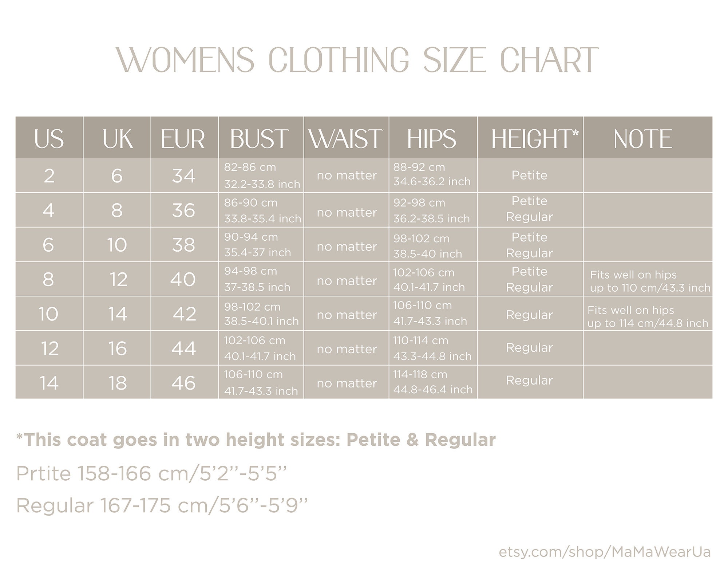Viewport: 728px width, 579px height.
Task: Click the note about hips up to 110 cm
Action: 650,281
